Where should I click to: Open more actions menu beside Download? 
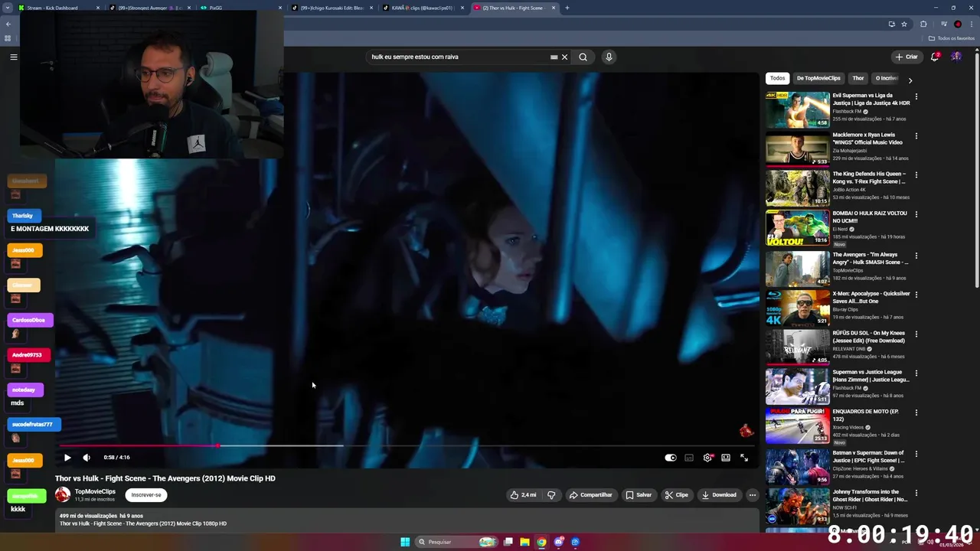coord(753,495)
